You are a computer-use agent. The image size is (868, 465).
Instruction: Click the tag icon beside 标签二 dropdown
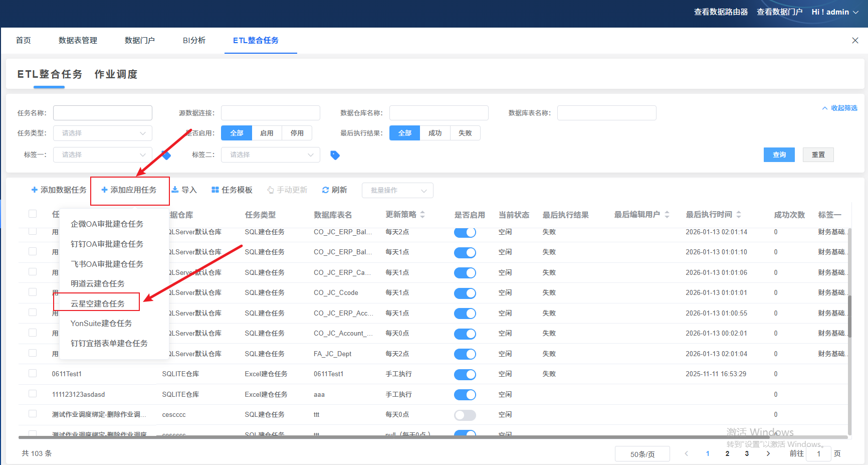(x=335, y=155)
